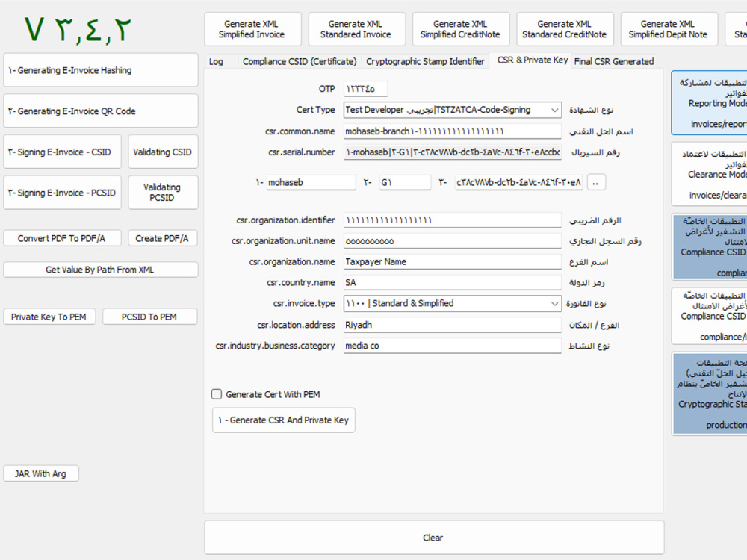Click PCSID To PEM button
This screenshot has width=747, height=560.
click(x=149, y=317)
